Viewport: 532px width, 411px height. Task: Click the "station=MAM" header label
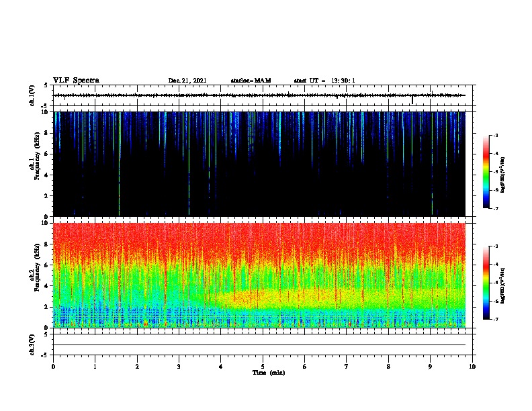tap(251, 81)
